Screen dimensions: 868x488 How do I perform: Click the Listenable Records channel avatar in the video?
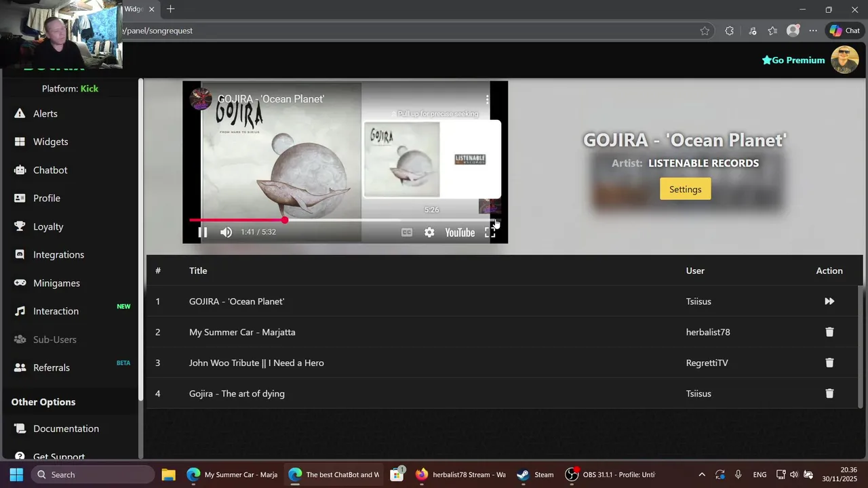click(200, 99)
